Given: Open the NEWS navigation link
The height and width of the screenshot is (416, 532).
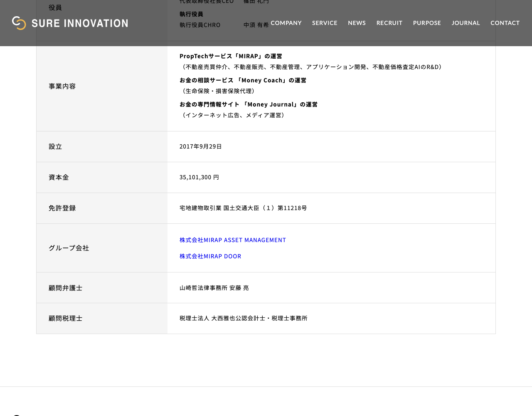Looking at the screenshot, I should [x=357, y=23].
